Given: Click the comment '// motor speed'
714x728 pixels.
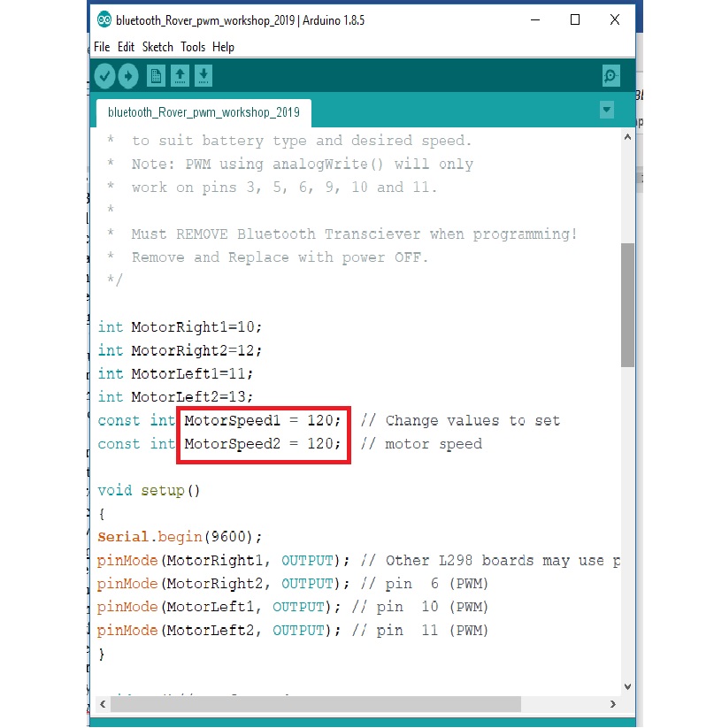Looking at the screenshot, I should click(x=421, y=444).
